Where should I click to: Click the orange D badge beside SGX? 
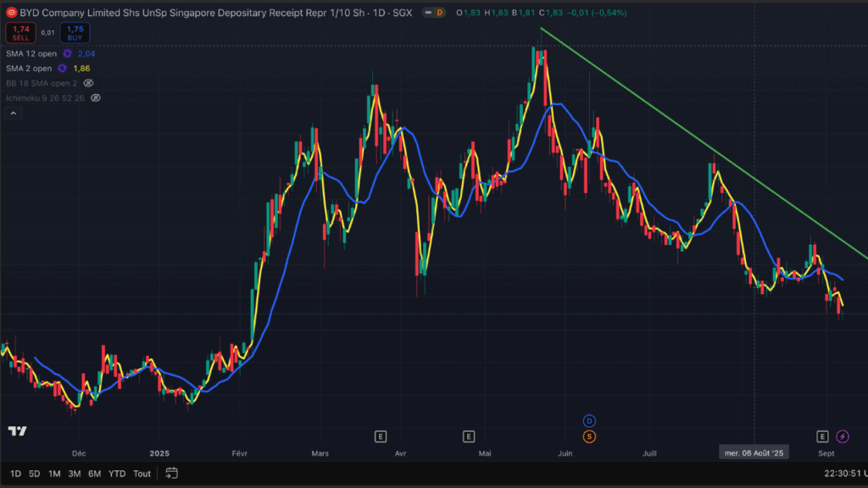pyautogui.click(x=440, y=12)
